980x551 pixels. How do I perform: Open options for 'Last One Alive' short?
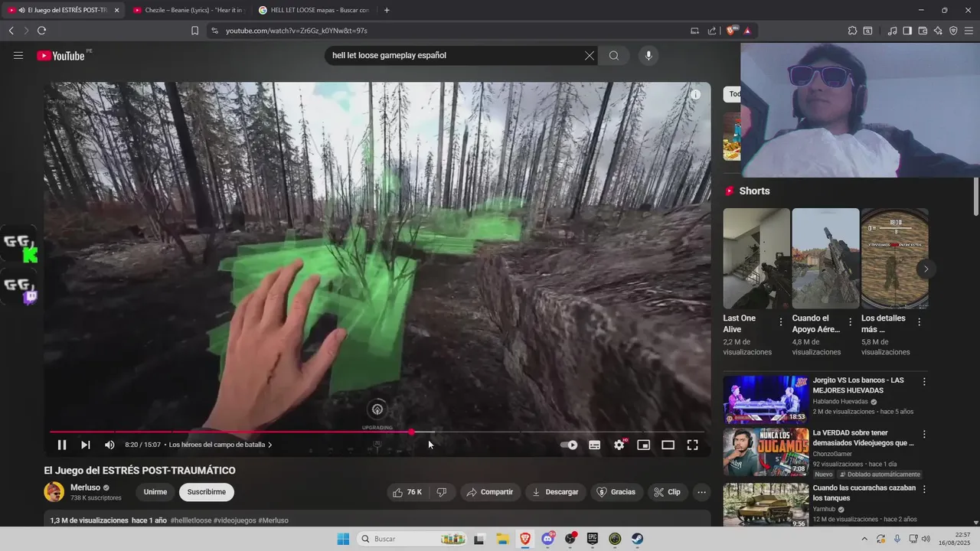[x=781, y=322]
